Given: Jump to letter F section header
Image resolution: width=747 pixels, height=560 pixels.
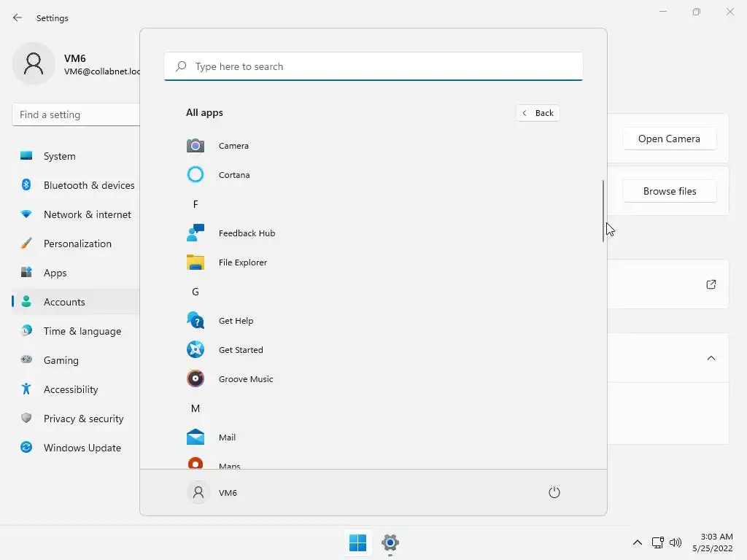Looking at the screenshot, I should [x=196, y=204].
